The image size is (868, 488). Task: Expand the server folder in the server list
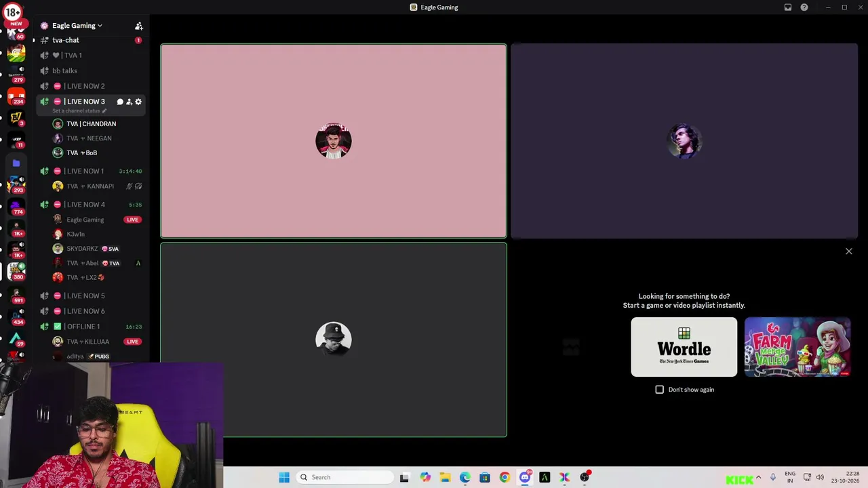pos(16,163)
